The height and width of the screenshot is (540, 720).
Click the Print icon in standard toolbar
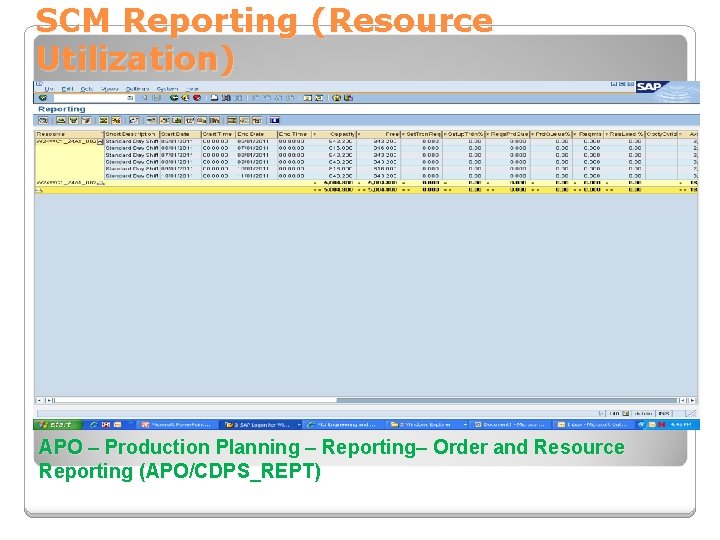(214, 98)
